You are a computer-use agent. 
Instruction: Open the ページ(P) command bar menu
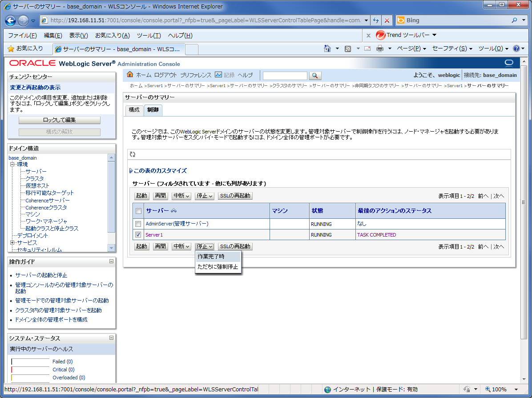point(411,48)
